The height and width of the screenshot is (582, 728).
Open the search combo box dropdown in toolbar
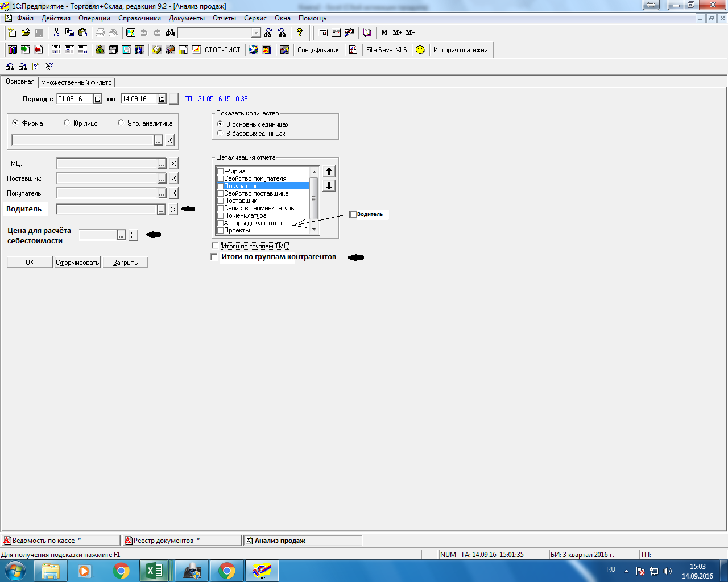tap(256, 33)
